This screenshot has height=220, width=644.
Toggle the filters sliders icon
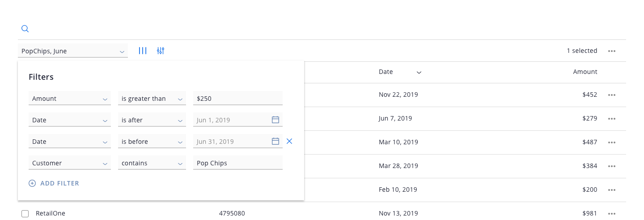coord(161,51)
